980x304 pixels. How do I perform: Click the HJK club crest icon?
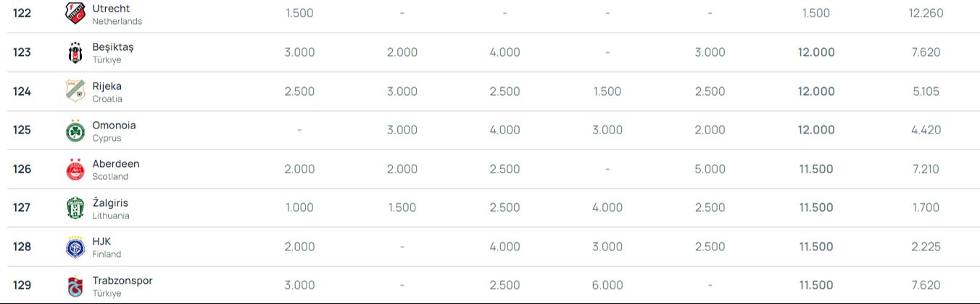point(75,247)
